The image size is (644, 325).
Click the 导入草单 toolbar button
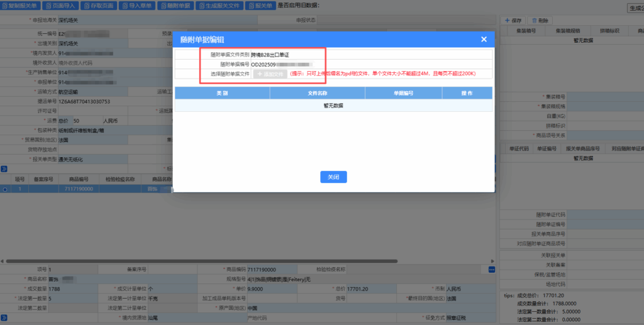click(x=136, y=6)
